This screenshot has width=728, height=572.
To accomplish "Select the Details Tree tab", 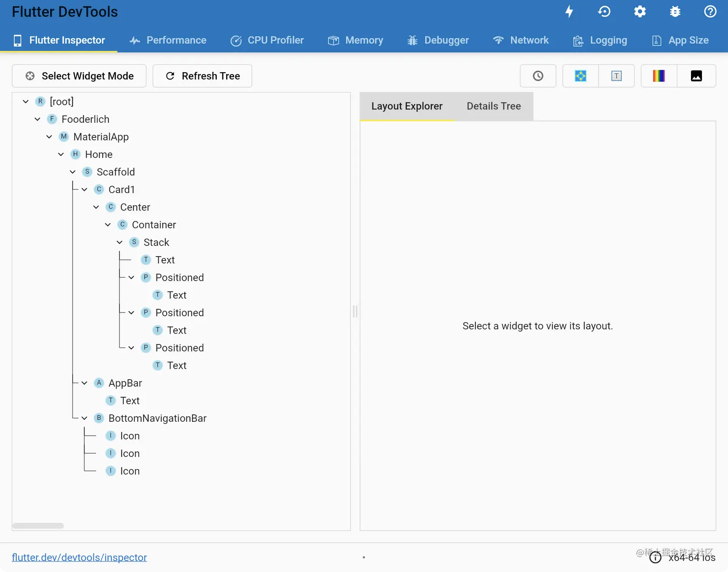I will [x=494, y=106].
